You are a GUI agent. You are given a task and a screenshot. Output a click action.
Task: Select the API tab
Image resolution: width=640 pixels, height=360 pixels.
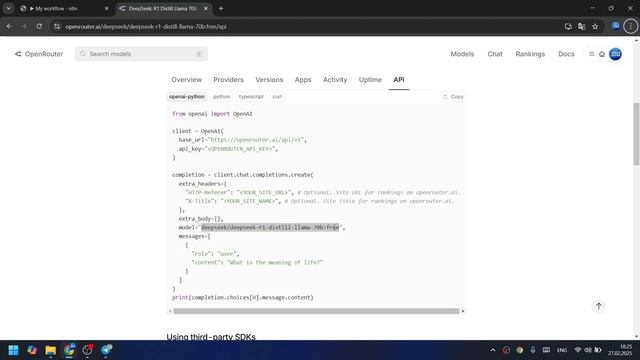click(x=399, y=80)
